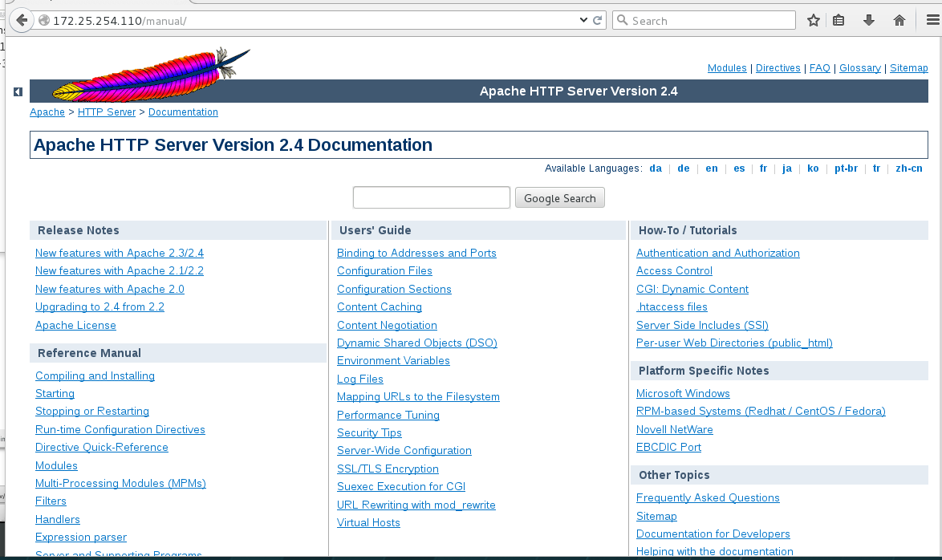
Task: Open Frequently Asked Questions link
Action: coord(708,497)
